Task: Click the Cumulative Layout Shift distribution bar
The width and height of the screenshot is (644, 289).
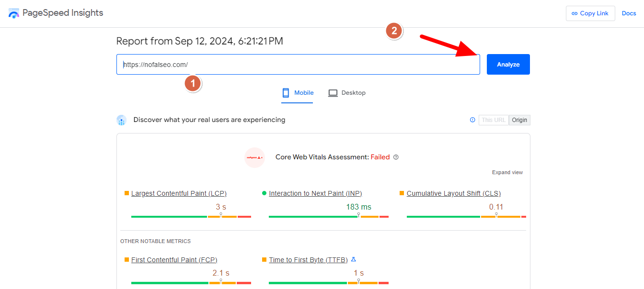Action: (466, 217)
